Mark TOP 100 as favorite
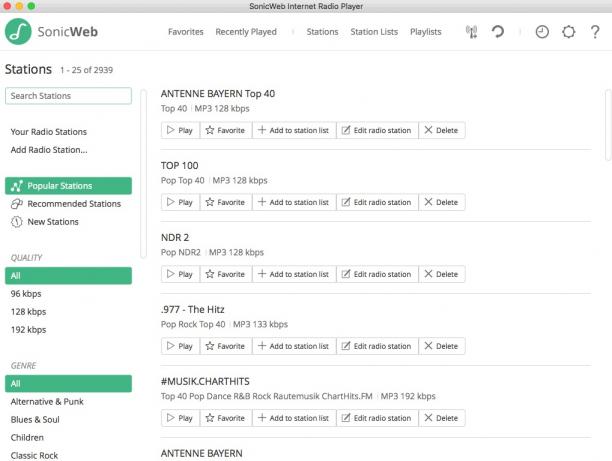This screenshot has height=461, width=612. (x=226, y=202)
